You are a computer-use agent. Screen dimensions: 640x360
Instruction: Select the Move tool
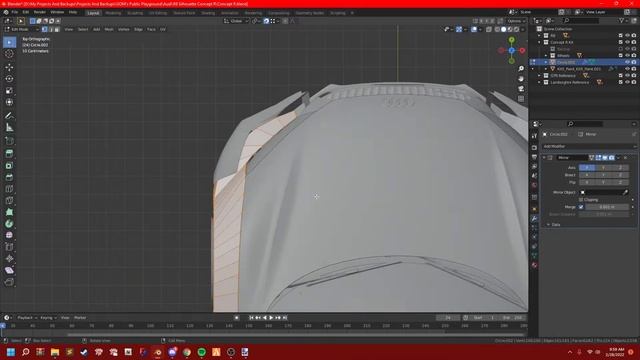coord(9,67)
